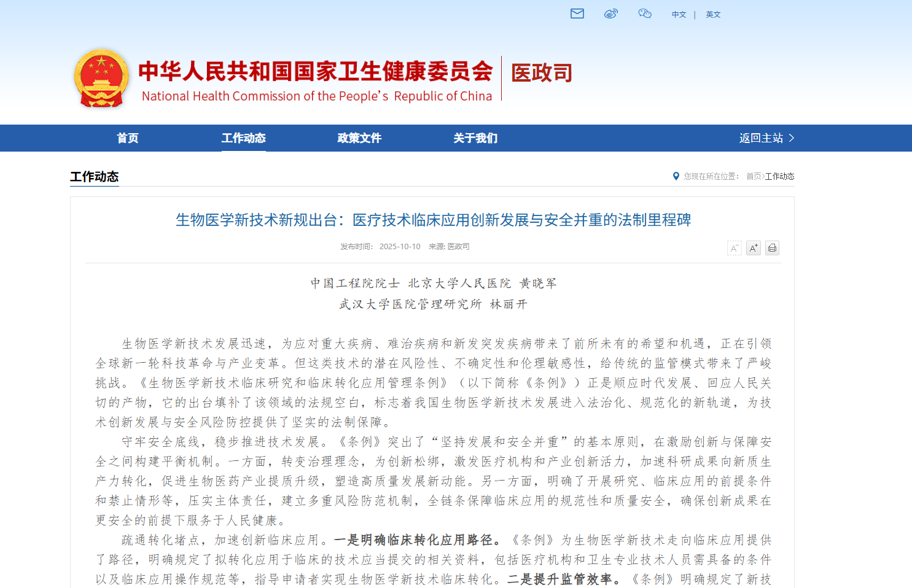Click the blue article title heading
This screenshot has height=588, width=912.
(x=433, y=220)
